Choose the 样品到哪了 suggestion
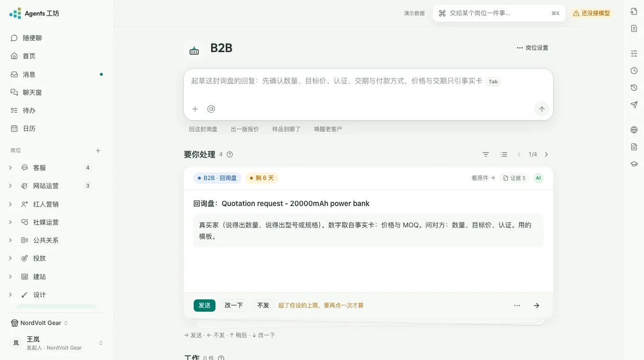This screenshot has width=644, height=360. 286,129
